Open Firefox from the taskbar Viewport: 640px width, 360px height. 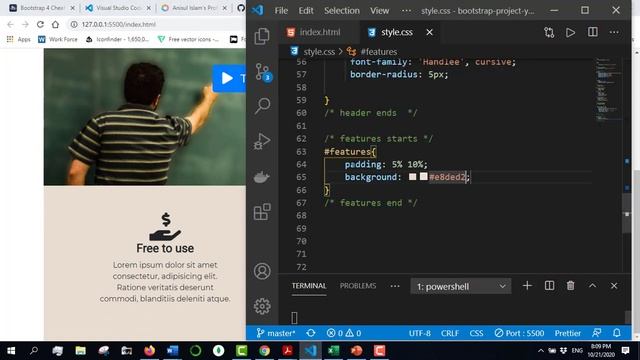(149, 351)
